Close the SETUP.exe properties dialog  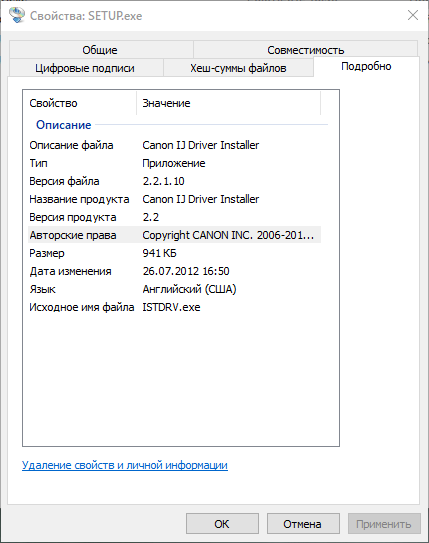[x=413, y=15]
